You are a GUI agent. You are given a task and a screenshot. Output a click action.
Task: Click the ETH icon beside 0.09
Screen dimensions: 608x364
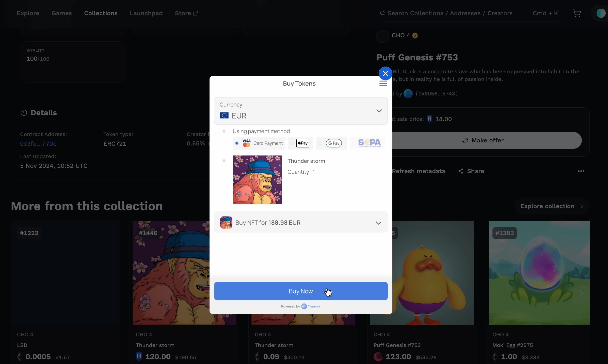(257, 357)
